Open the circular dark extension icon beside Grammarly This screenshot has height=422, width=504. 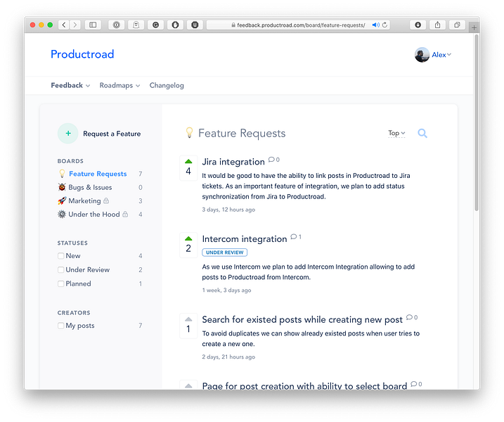pyautogui.click(x=175, y=25)
